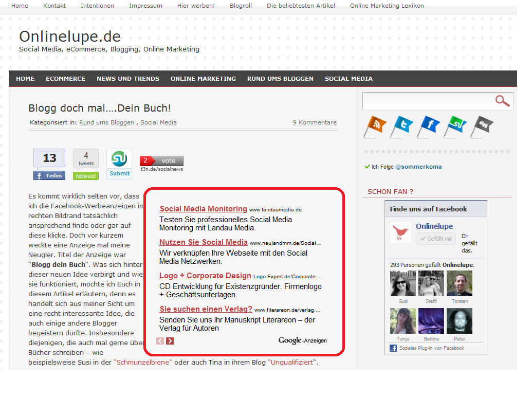Open Die beliebtesten Artikel page
Screen dimensions: 532x396
301,6
